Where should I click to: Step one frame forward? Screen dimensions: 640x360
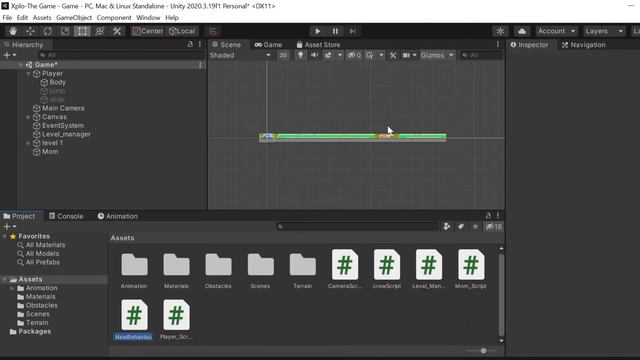point(352,31)
